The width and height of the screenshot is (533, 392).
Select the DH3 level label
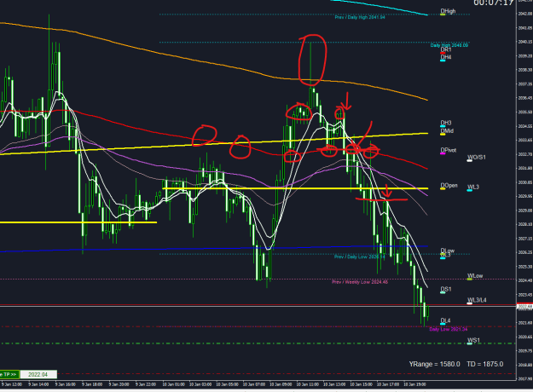[x=446, y=123]
